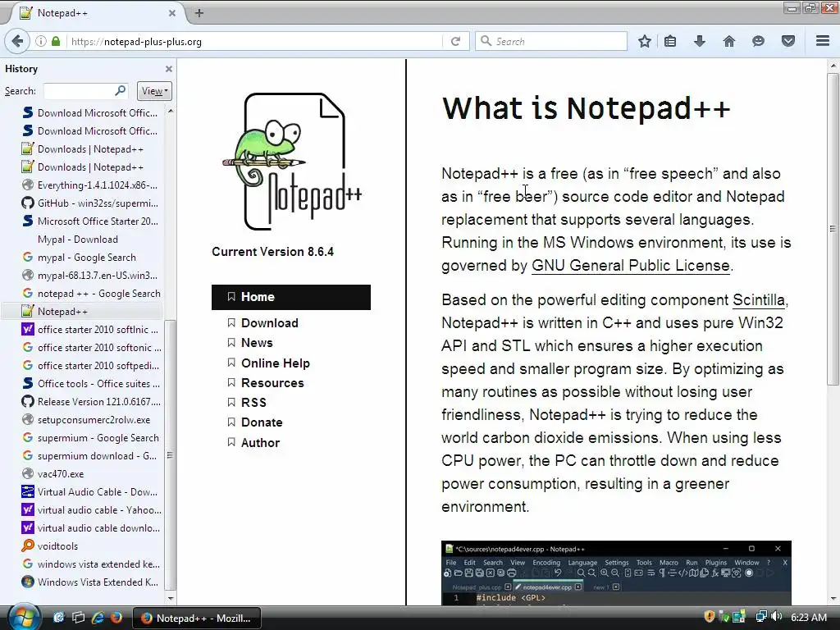Open history entry notepad ++ - Google Search
The width and height of the screenshot is (840, 630).
tap(91, 294)
